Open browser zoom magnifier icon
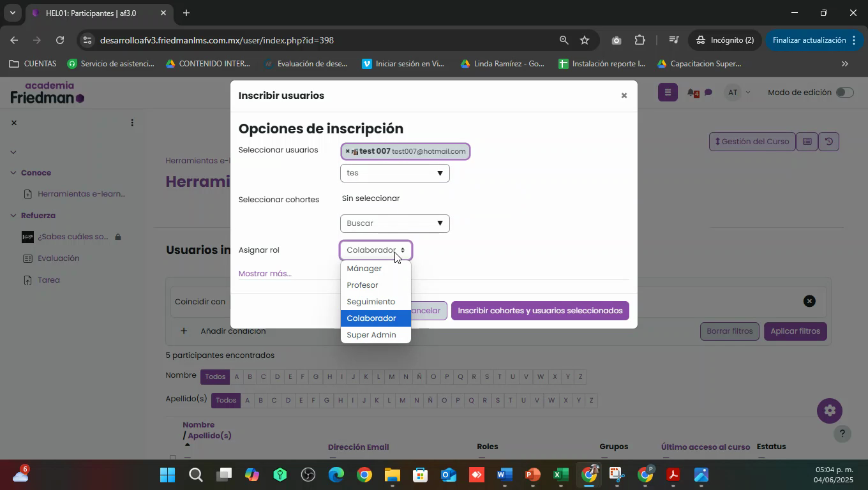Screen dimensions: 868x490 (x=564, y=40)
